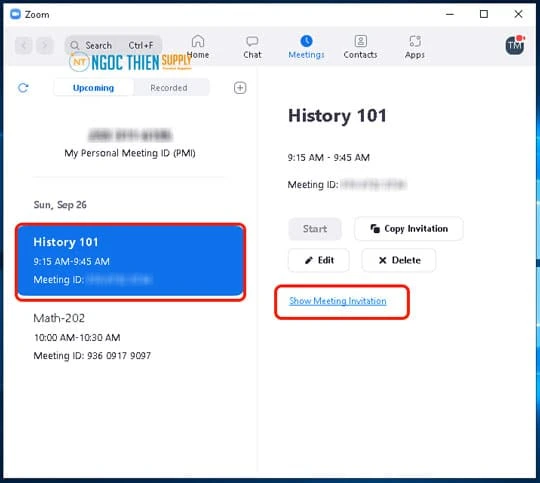The image size is (540, 483).
Task: Click the Sun, Sep 26 date header
Action: tap(60, 205)
